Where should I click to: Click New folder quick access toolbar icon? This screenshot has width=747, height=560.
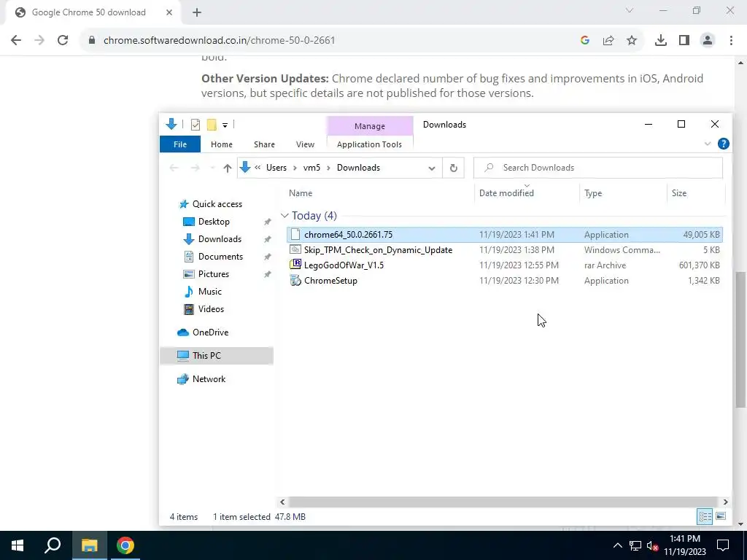pos(212,125)
